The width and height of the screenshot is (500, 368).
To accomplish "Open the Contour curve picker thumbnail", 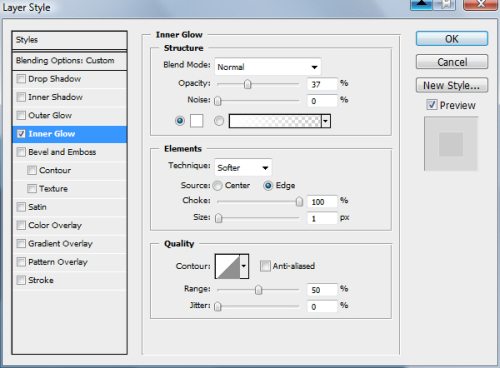I will [228, 266].
